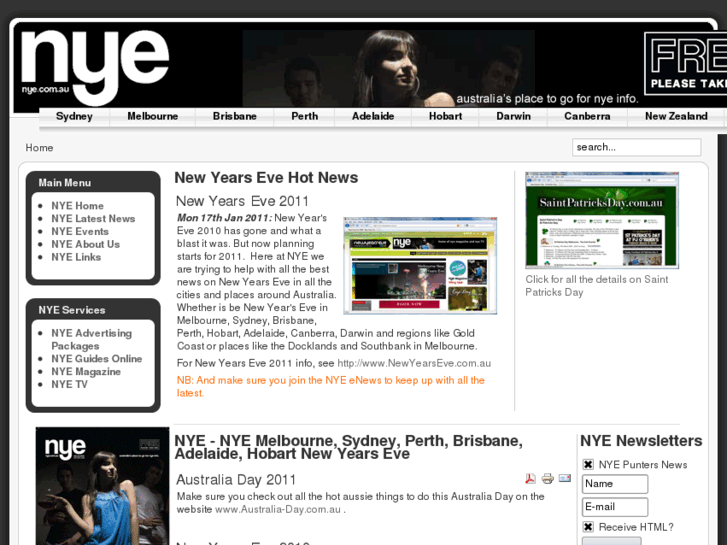Click the newsletter Name field
This screenshot has width=727, height=545.
point(615,484)
